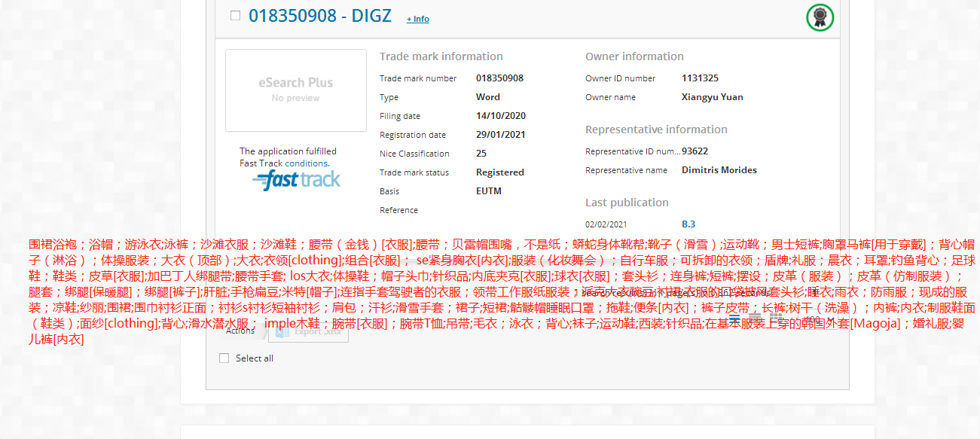Open the B.3 publication link
Viewport: 980px width, 439px height.
(x=688, y=224)
